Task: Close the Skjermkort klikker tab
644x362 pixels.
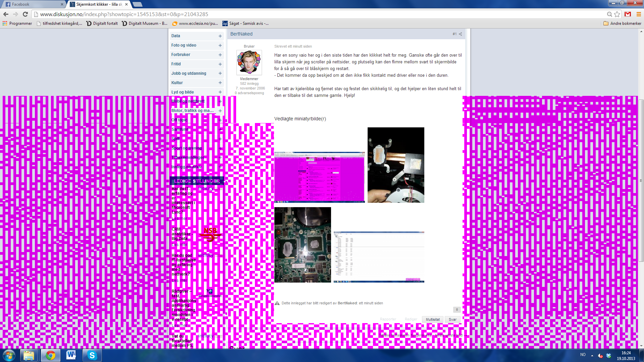Action: pos(126,4)
